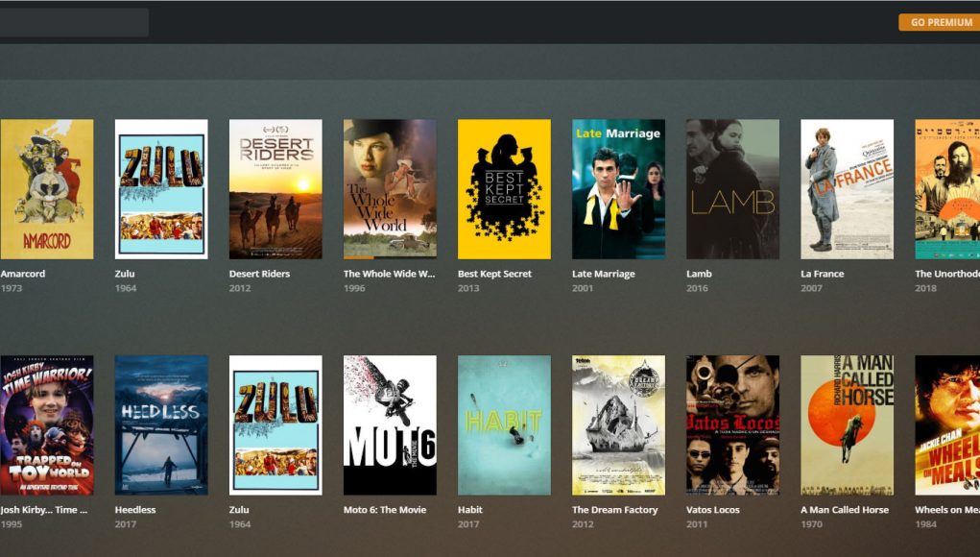Open the Wheels on Meals poster
The image size is (980, 557).
pyautogui.click(x=947, y=425)
